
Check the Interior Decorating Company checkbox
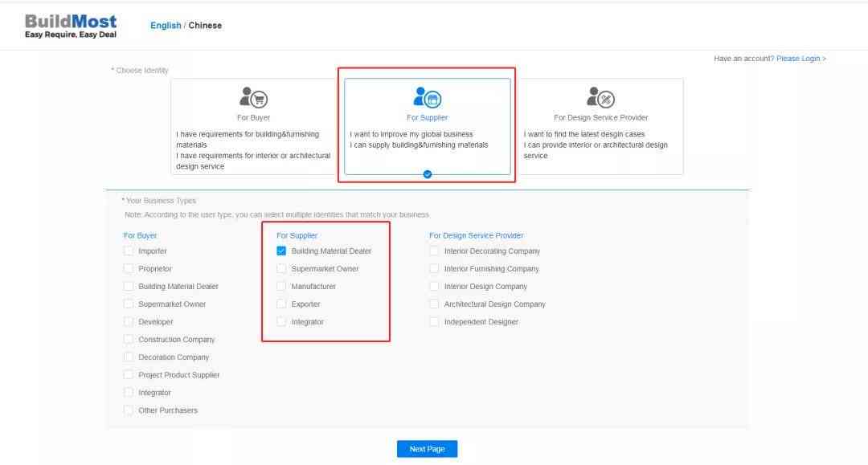(434, 251)
